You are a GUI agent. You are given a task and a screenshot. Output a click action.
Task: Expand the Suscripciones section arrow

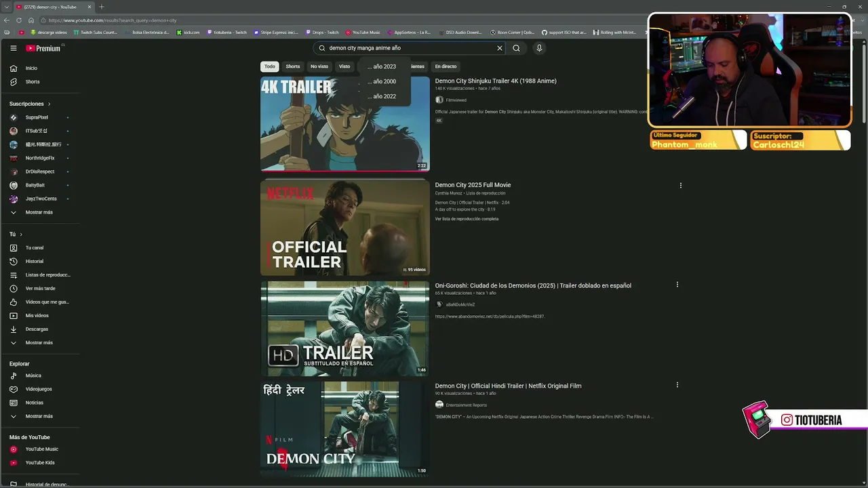pyautogui.click(x=49, y=104)
